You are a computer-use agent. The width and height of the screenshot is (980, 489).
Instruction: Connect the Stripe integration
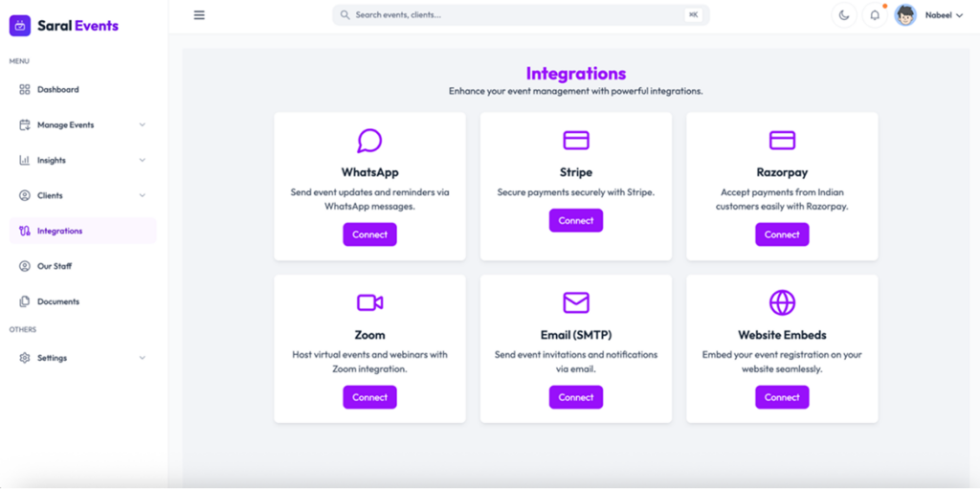click(576, 220)
